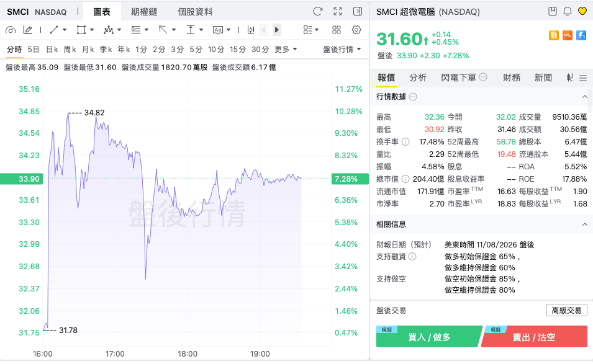Open chart settings gear

pyautogui.click(x=356, y=30)
